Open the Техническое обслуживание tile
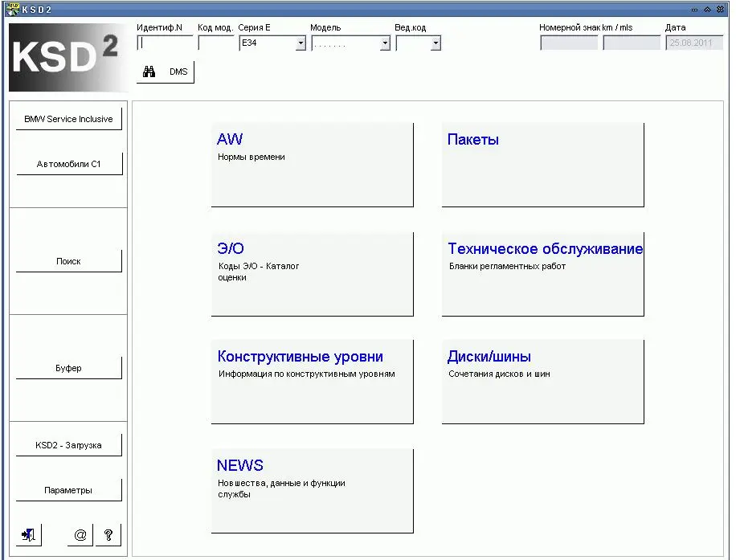Screen dimensions: 736x560 click(x=542, y=274)
